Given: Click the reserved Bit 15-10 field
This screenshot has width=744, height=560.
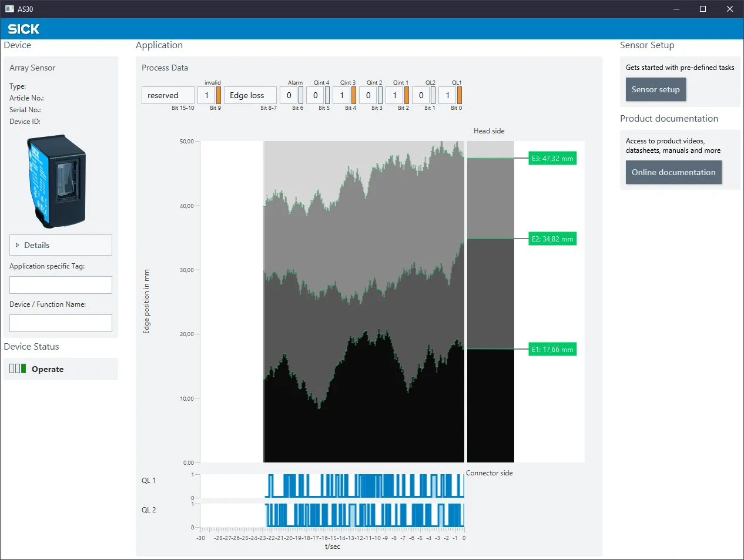Looking at the screenshot, I should [x=168, y=95].
